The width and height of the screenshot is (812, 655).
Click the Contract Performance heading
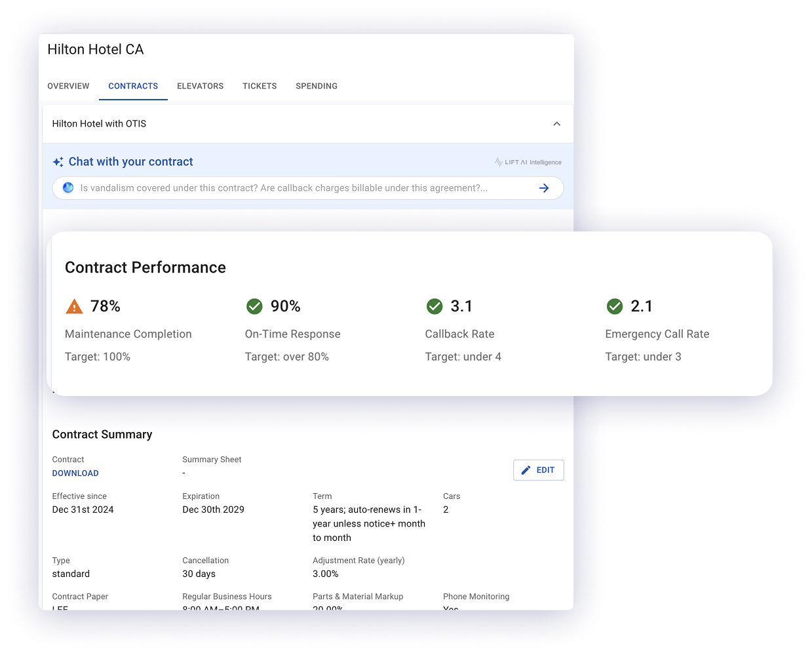145,268
